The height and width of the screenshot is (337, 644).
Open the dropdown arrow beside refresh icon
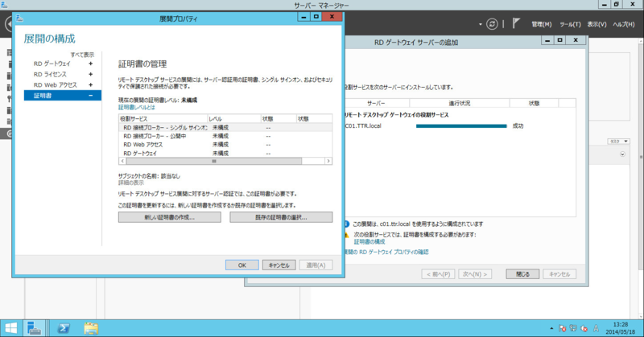point(480,25)
